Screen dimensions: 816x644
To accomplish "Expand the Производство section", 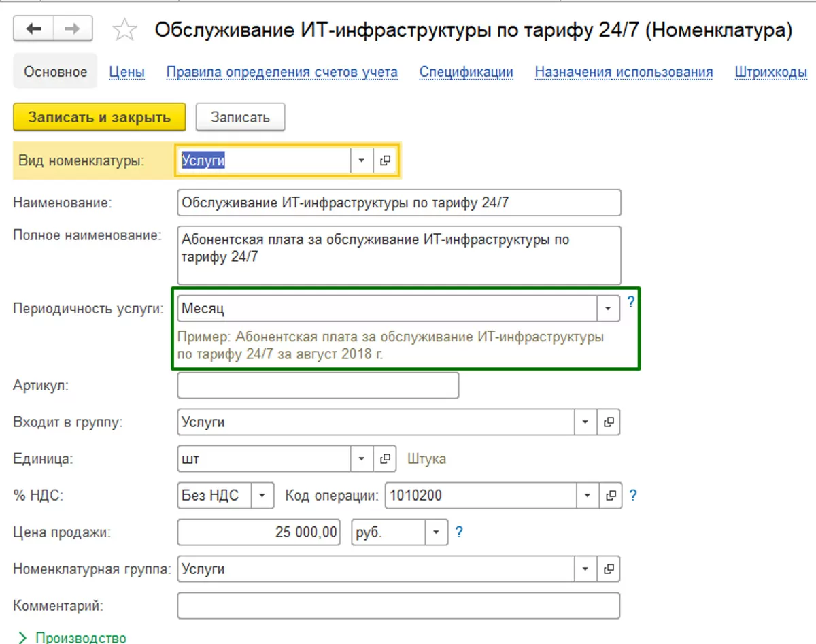I will (72, 637).
